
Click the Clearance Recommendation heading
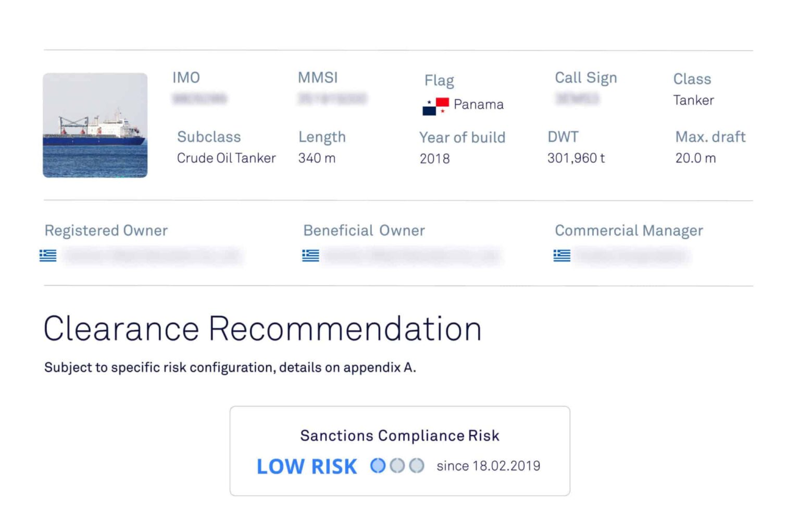click(262, 329)
